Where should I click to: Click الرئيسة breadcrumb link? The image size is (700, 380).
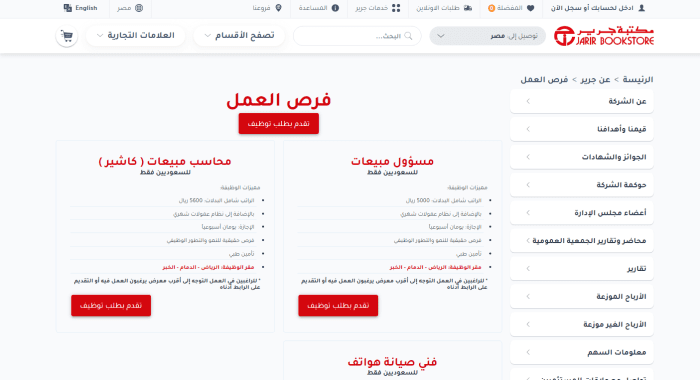tap(638, 79)
